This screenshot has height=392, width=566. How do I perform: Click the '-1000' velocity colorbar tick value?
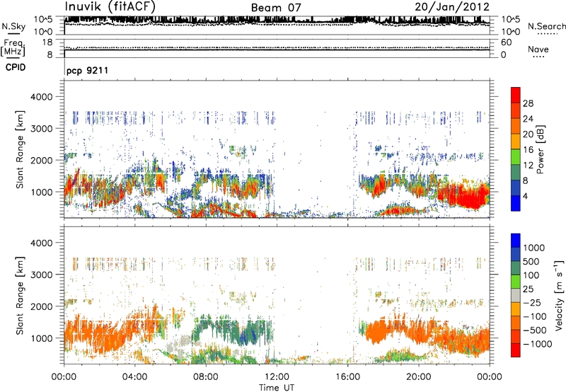[537, 344]
